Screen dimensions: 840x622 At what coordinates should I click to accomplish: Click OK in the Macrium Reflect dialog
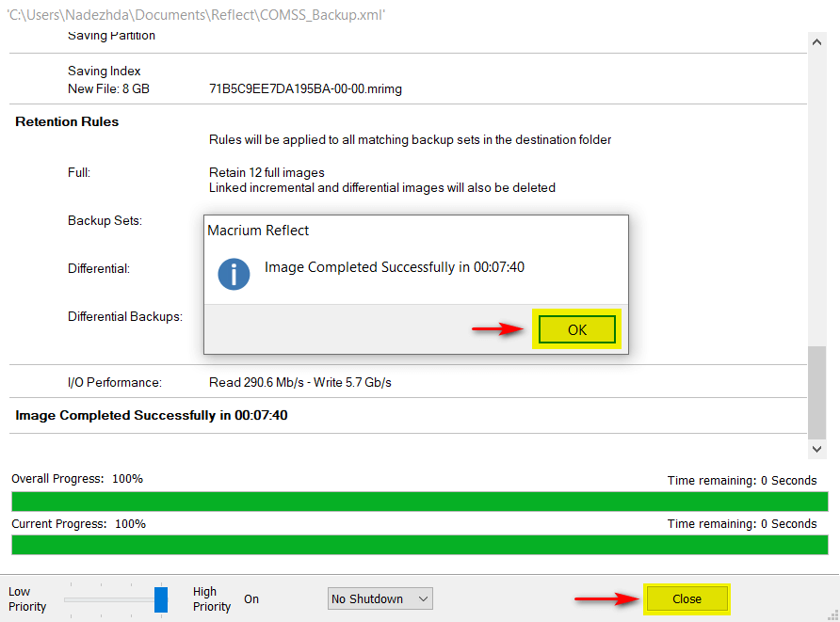click(x=576, y=329)
